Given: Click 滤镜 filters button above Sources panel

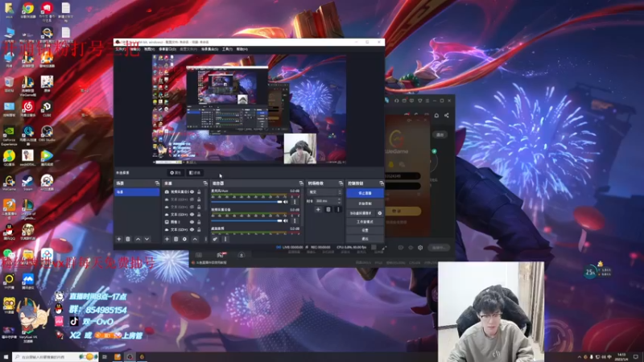Looking at the screenshot, I should click(195, 173).
